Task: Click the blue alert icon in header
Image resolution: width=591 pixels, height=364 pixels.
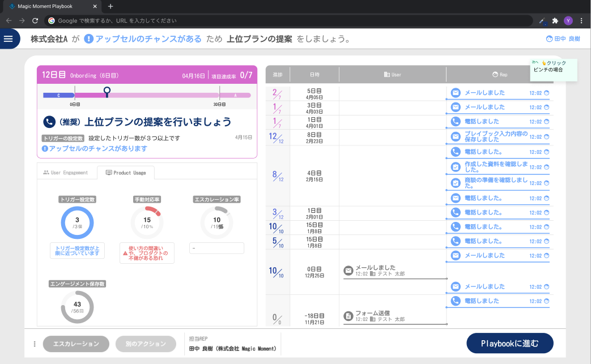Action: point(88,38)
